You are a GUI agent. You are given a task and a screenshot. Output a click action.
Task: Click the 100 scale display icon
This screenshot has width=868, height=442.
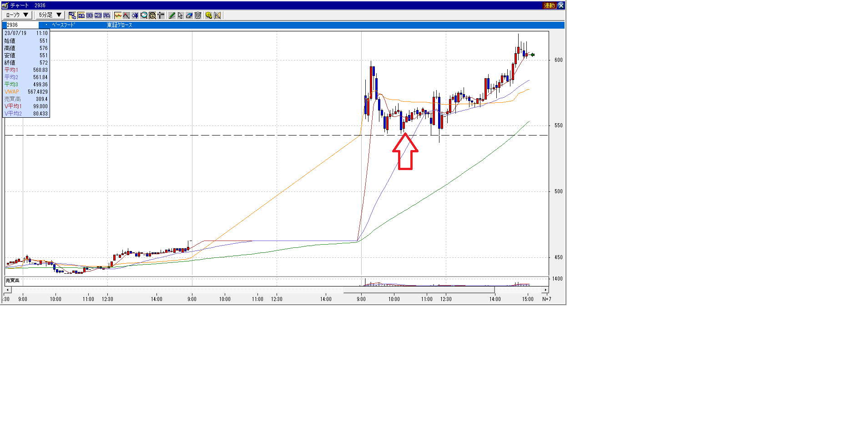152,15
